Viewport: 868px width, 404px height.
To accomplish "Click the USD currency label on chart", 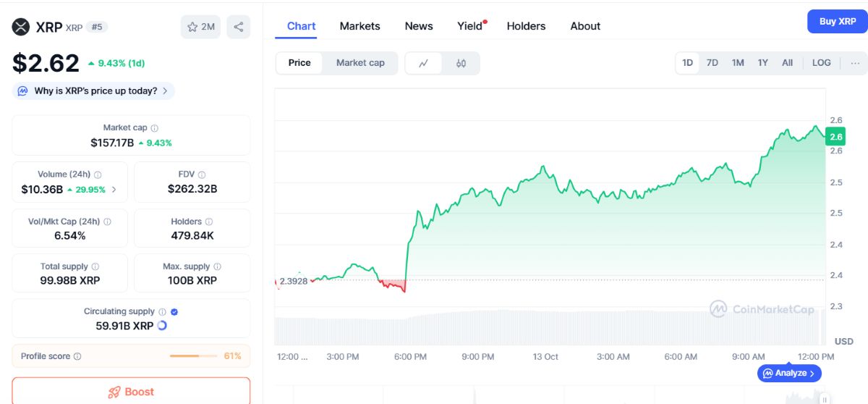I will click(843, 341).
